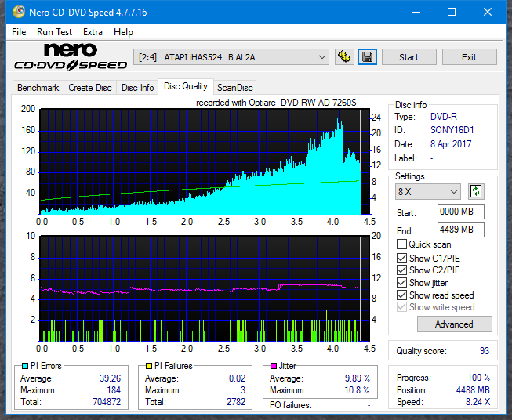512x420 pixels.
Task: Select the Disc Quality tab
Action: point(186,86)
